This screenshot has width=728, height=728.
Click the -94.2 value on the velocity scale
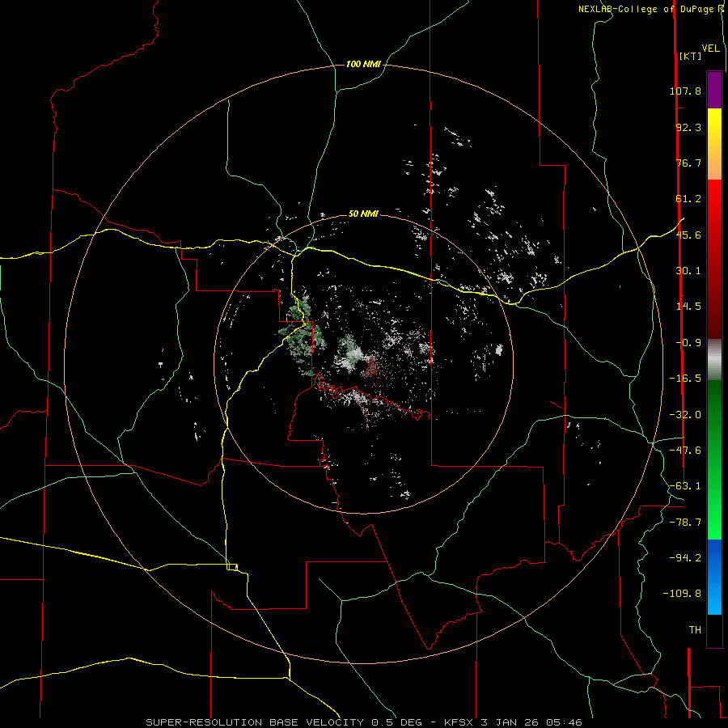point(685,557)
